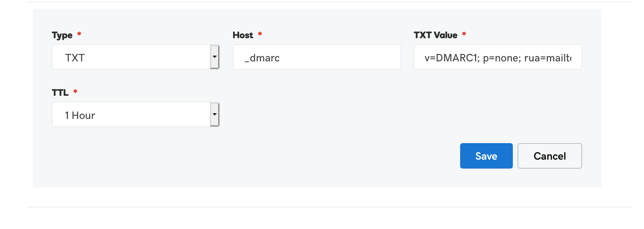Click the red asterisk beside Host
This screenshot has height=229, width=644.
pyautogui.click(x=260, y=34)
